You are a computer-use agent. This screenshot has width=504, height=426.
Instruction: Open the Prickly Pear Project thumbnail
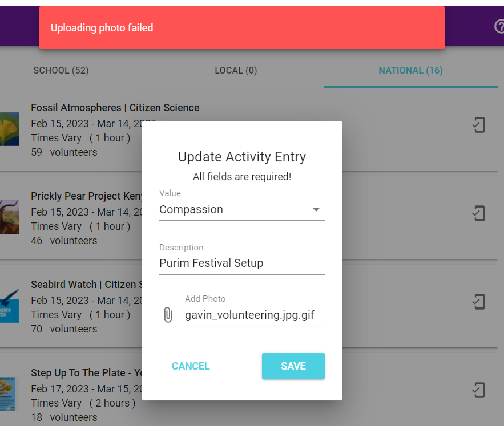click(10, 217)
